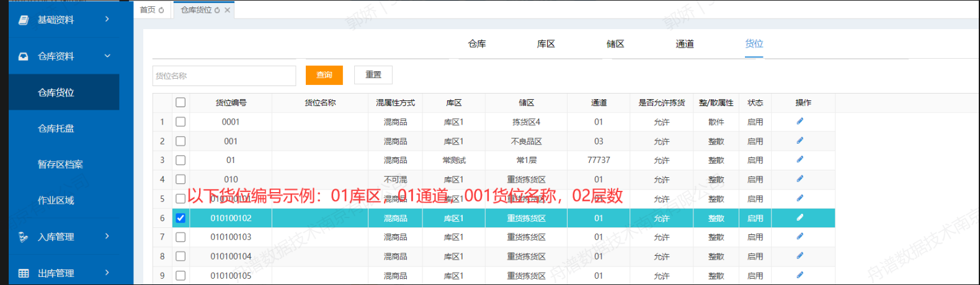The width and height of the screenshot is (980, 285).
Task: Toggle the select-all checkbox in table header
Action: click(x=180, y=102)
